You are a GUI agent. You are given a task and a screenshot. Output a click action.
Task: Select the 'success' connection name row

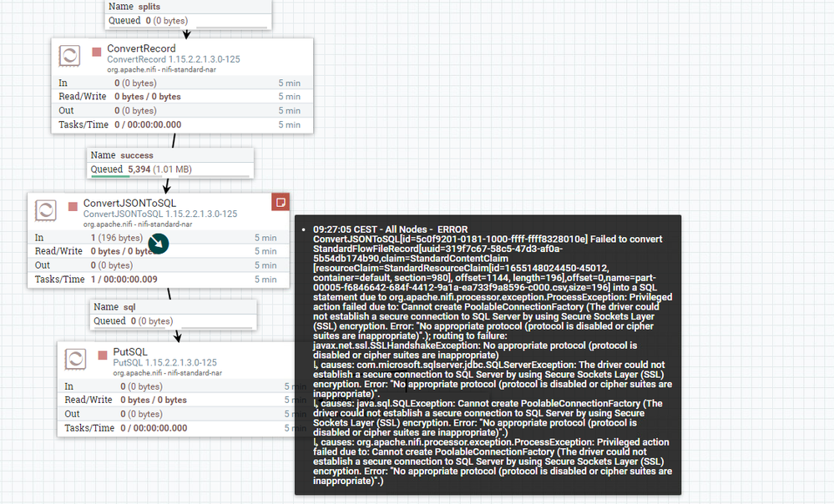pyautogui.click(x=170, y=155)
